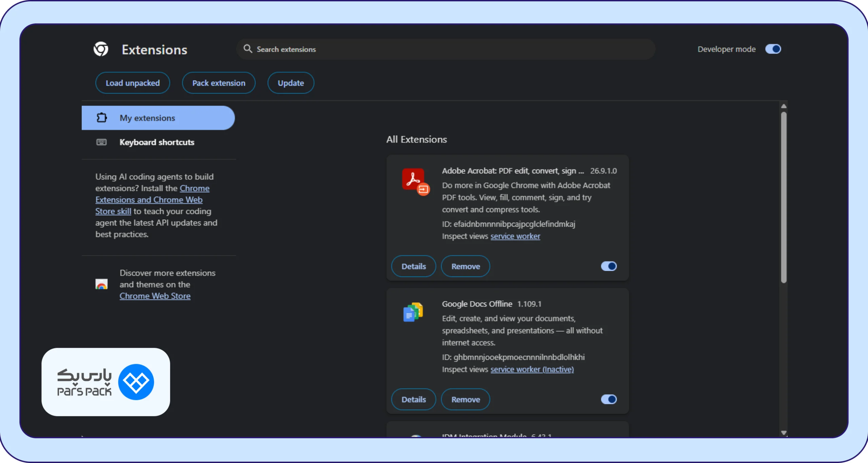Click the ID ghbmnnjooekpmoecnnnilnnbdlolhkhi
The height and width of the screenshot is (463, 868).
pos(513,357)
